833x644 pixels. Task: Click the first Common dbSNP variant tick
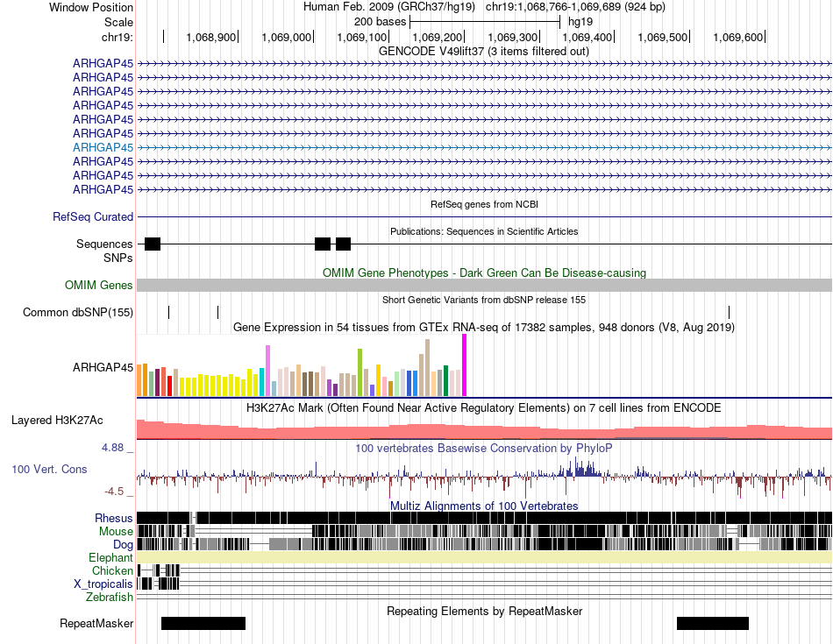[169, 312]
